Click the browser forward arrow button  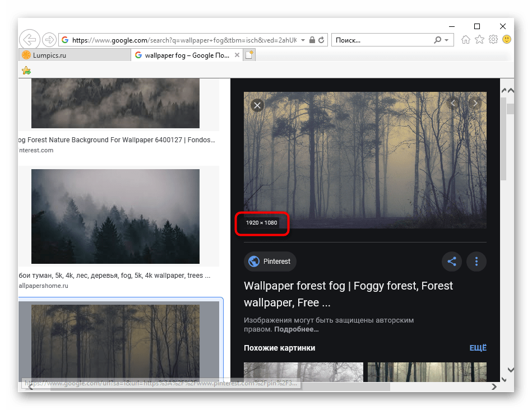coord(49,40)
